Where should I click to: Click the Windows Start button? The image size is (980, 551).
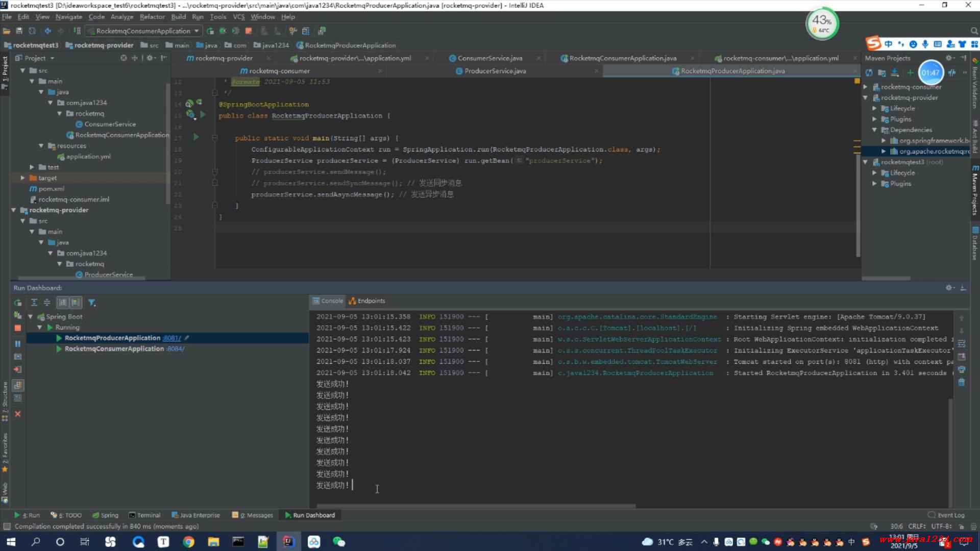click(11, 542)
